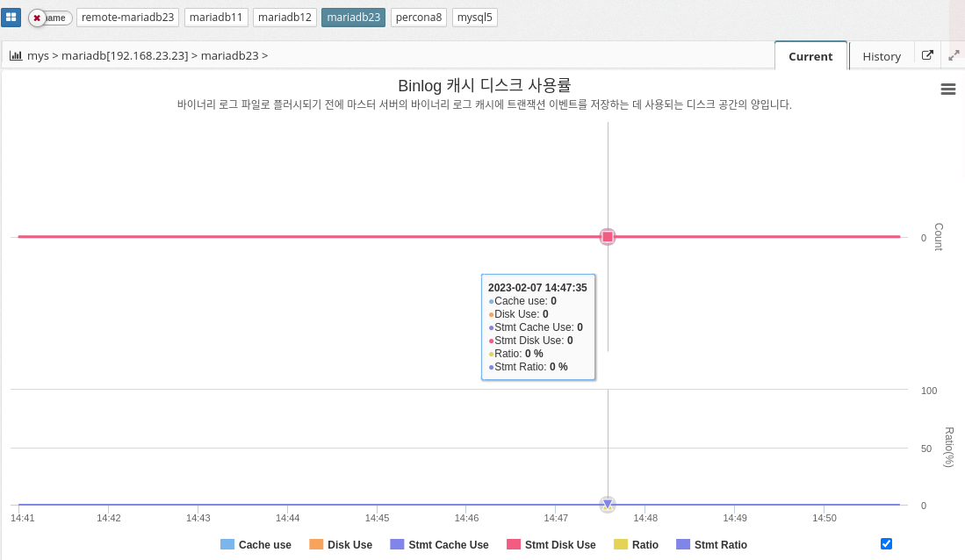Select the percona8 server button
The height and width of the screenshot is (560, 965).
419,18
